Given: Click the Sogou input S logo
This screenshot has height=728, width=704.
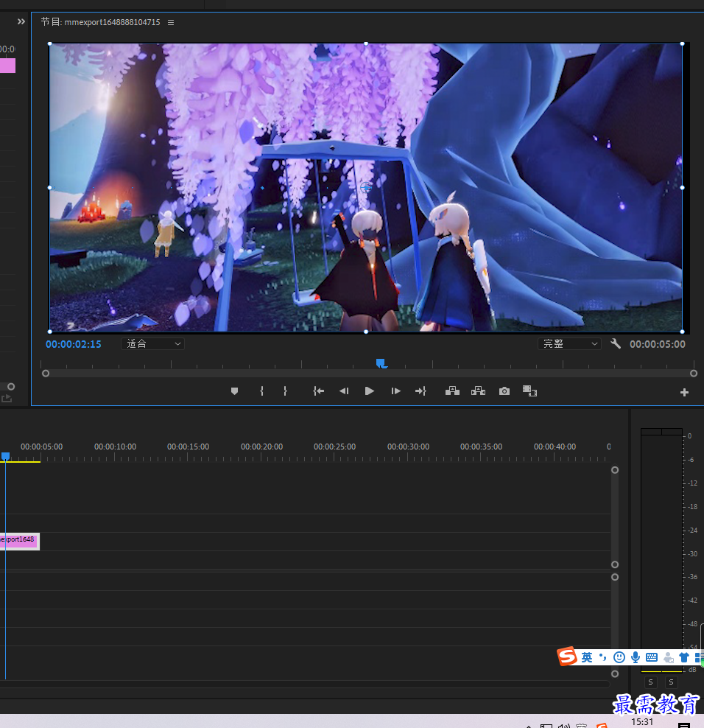Looking at the screenshot, I should tap(567, 657).
